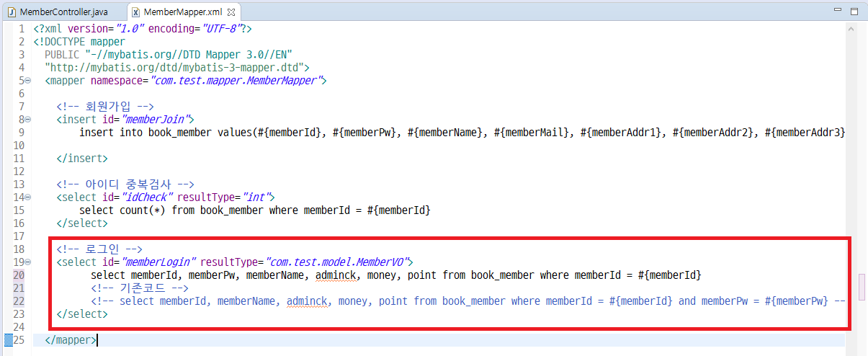Click line number 20 in the gutter
868x356 pixels.
19,275
